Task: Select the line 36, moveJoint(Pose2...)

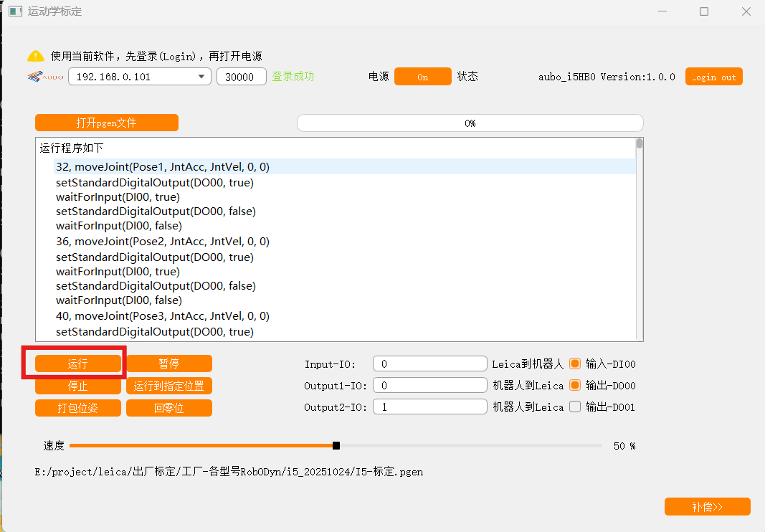Action: (163, 242)
